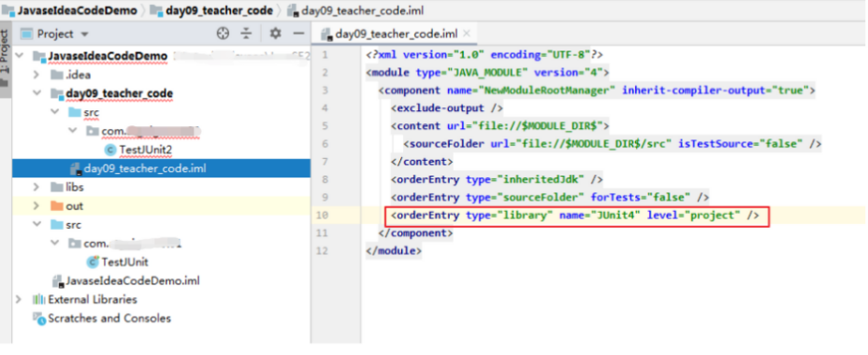Hide the Project tool window with minus icon
Image resolution: width=868 pixels, height=355 pixels.
(298, 34)
